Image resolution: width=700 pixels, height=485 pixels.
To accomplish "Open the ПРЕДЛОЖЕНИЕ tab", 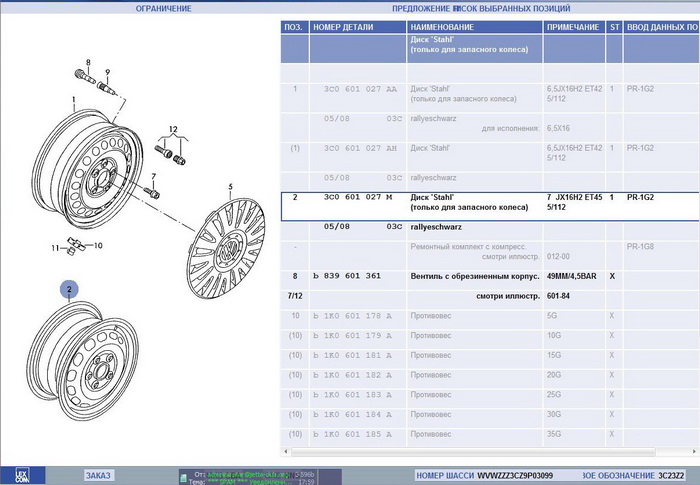I will [x=421, y=8].
